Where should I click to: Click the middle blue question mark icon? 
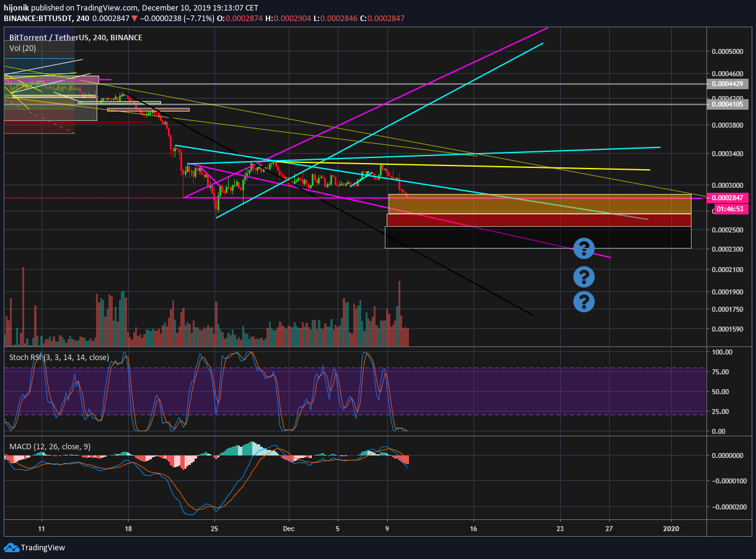tap(584, 276)
